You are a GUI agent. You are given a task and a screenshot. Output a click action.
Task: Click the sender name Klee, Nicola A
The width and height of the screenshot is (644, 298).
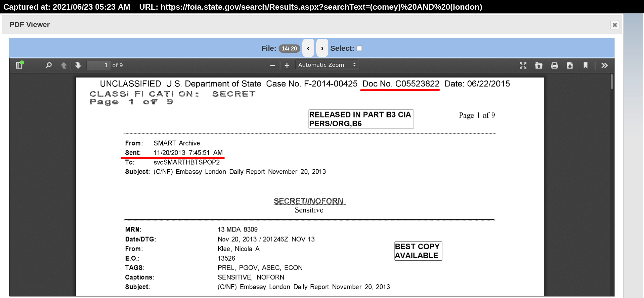(238, 249)
